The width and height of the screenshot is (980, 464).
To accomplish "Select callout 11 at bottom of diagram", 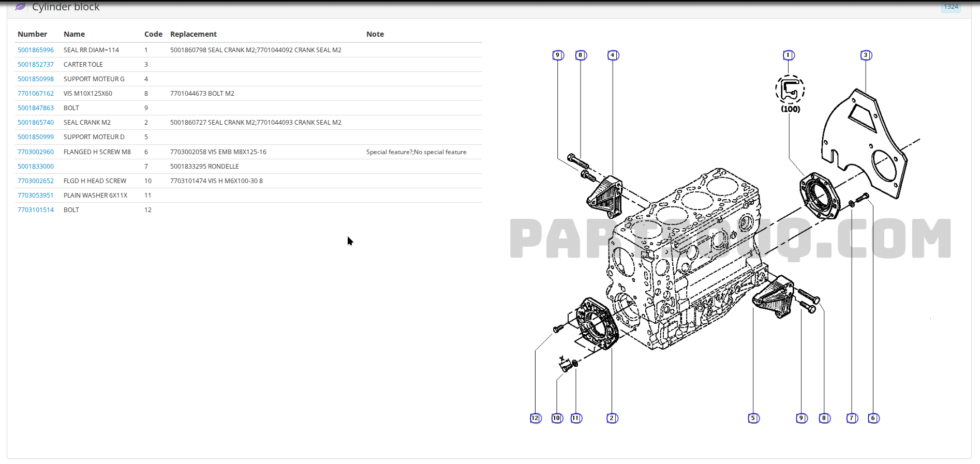I will [576, 418].
